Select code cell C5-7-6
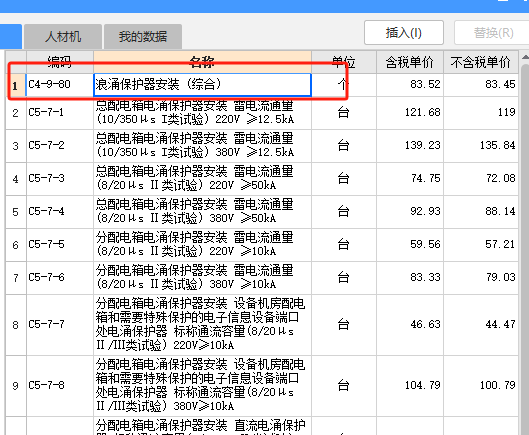The height and width of the screenshot is (435, 529). (60, 278)
